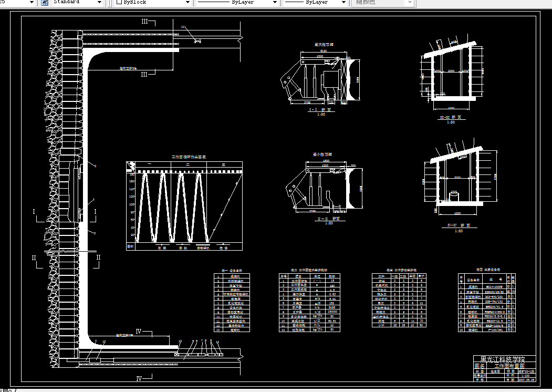Screen dimensions: 552x392
Task: Select the 图例 legend label in chart
Action: pos(130,246)
